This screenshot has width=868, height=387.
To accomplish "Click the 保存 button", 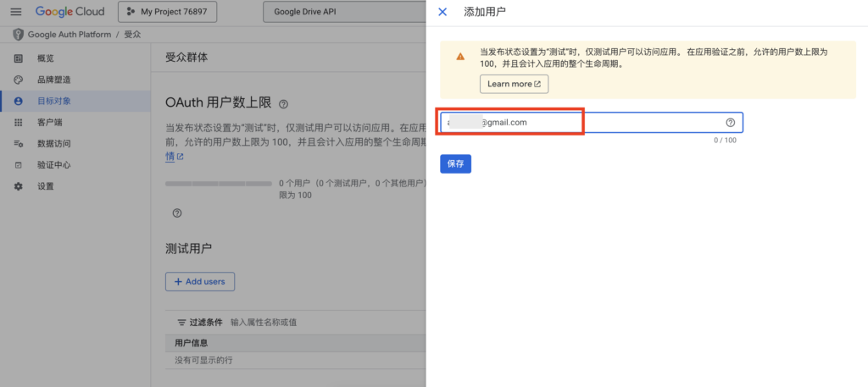I will (x=455, y=163).
